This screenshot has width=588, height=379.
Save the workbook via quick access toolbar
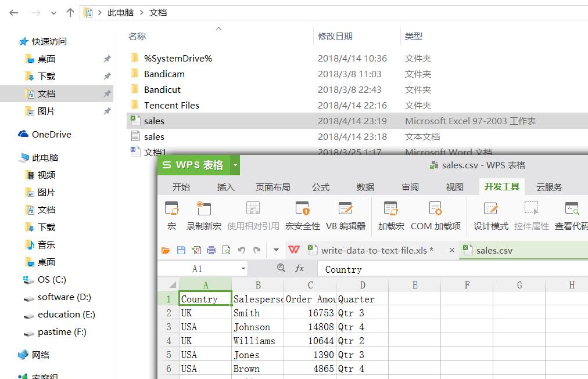(181, 249)
